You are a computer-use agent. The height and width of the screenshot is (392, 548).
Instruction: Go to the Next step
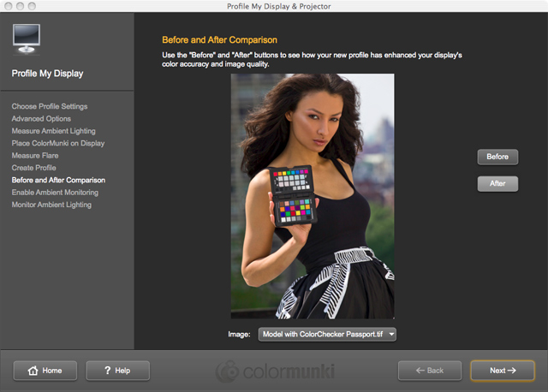click(x=503, y=371)
